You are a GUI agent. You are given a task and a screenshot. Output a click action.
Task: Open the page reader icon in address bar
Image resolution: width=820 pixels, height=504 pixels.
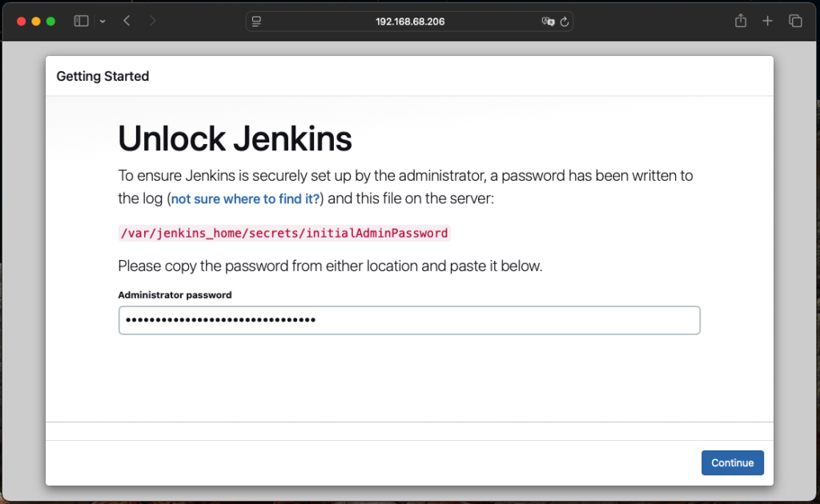coord(256,22)
